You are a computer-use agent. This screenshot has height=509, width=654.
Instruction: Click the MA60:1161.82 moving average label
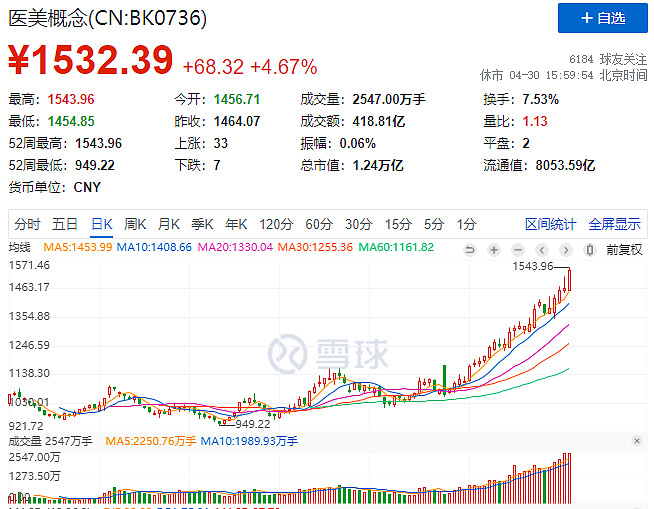(396, 247)
